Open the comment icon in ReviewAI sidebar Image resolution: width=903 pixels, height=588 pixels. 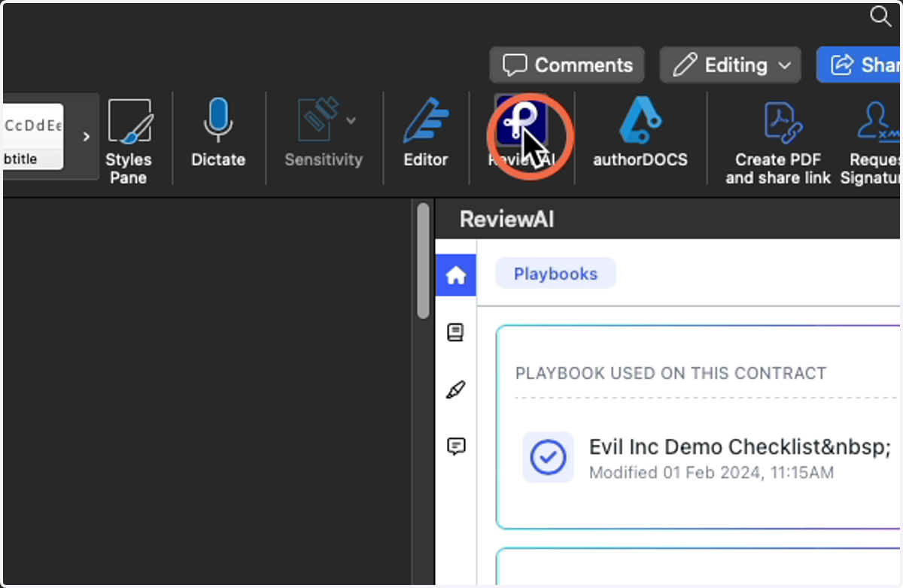(x=456, y=447)
